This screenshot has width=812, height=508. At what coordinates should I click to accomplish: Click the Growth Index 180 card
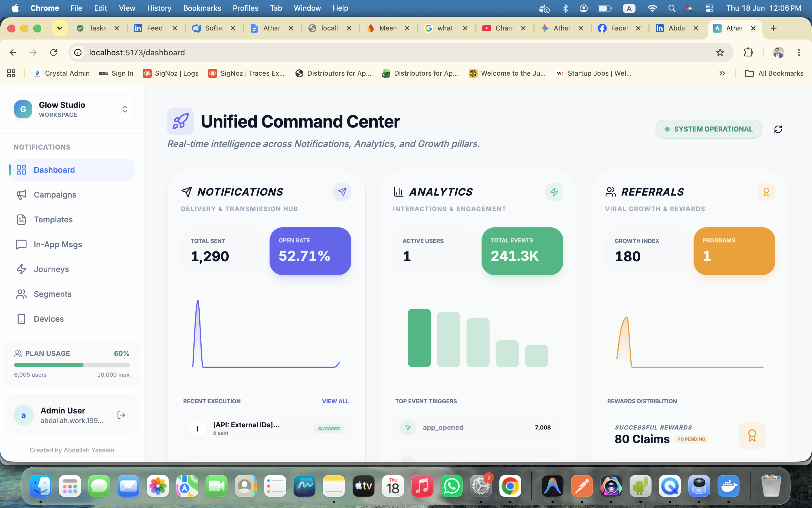(x=646, y=251)
